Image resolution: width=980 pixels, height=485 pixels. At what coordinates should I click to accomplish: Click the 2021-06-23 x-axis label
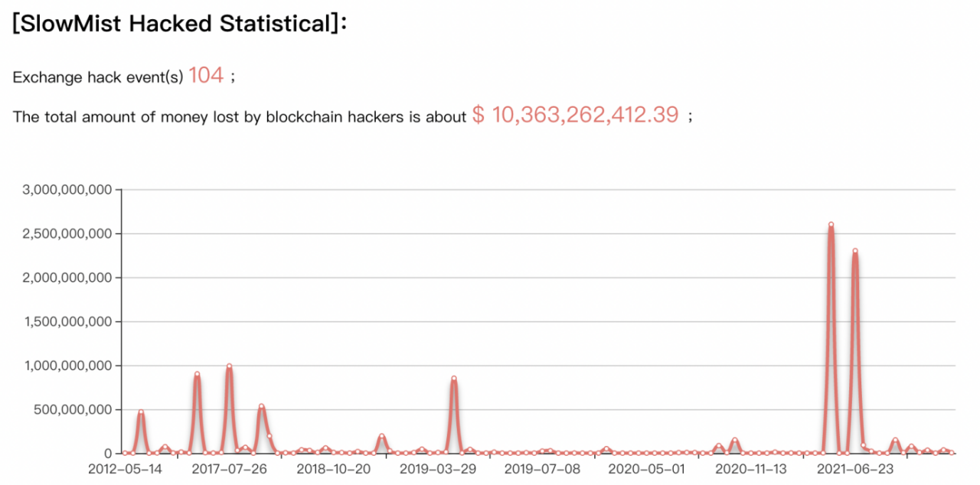pos(854,468)
